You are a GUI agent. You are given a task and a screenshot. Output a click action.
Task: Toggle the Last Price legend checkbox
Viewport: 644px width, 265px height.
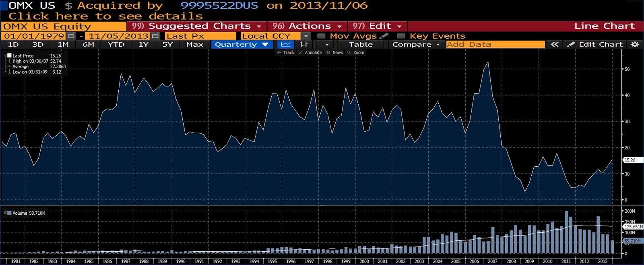9,56
